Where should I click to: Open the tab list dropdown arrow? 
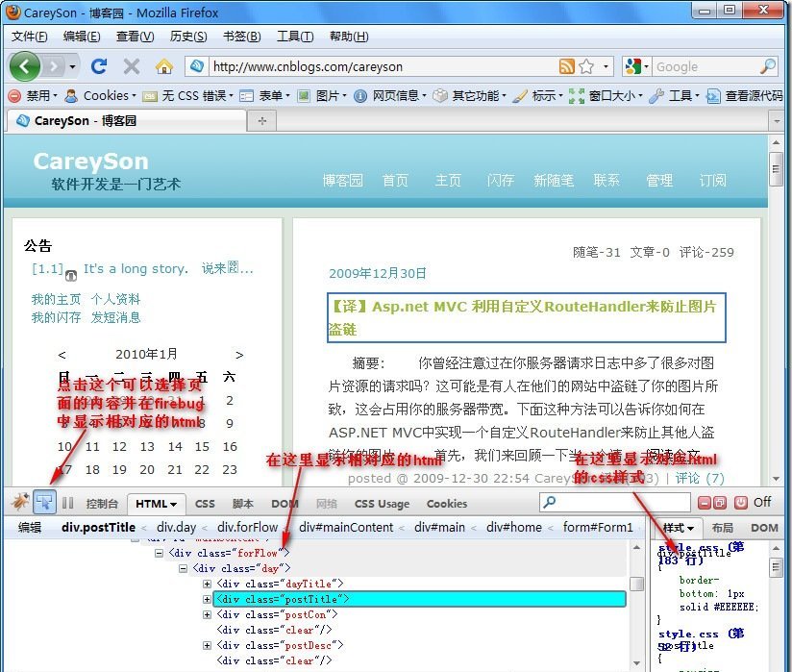777,121
